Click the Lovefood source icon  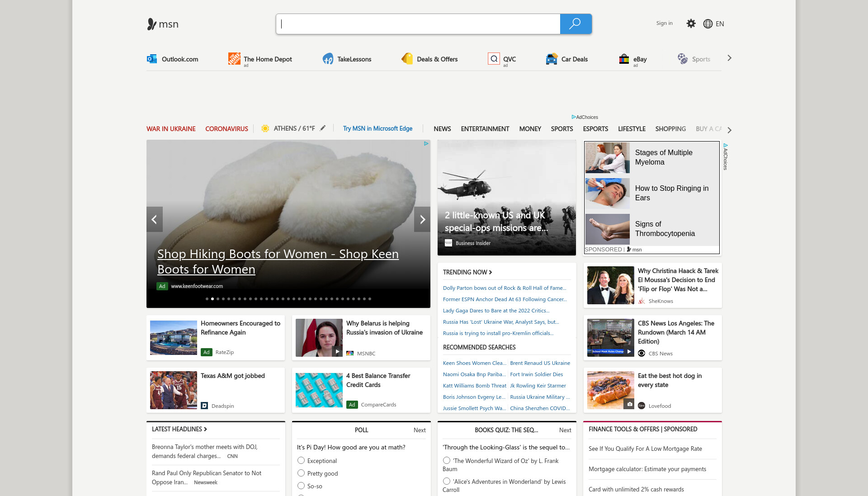(x=642, y=406)
